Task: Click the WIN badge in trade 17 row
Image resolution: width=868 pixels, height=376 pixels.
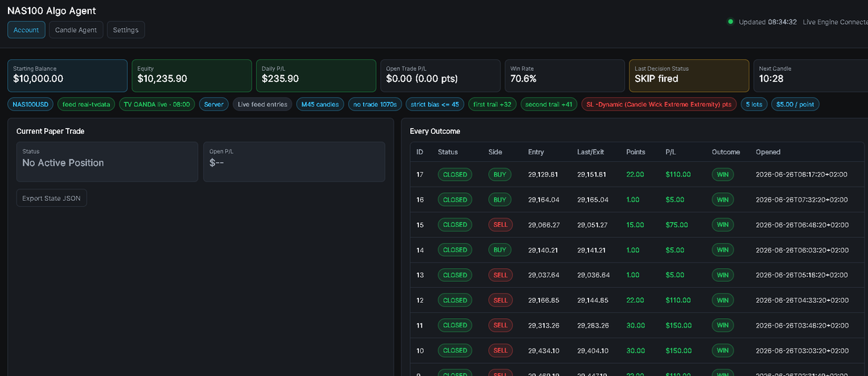Action: point(722,174)
